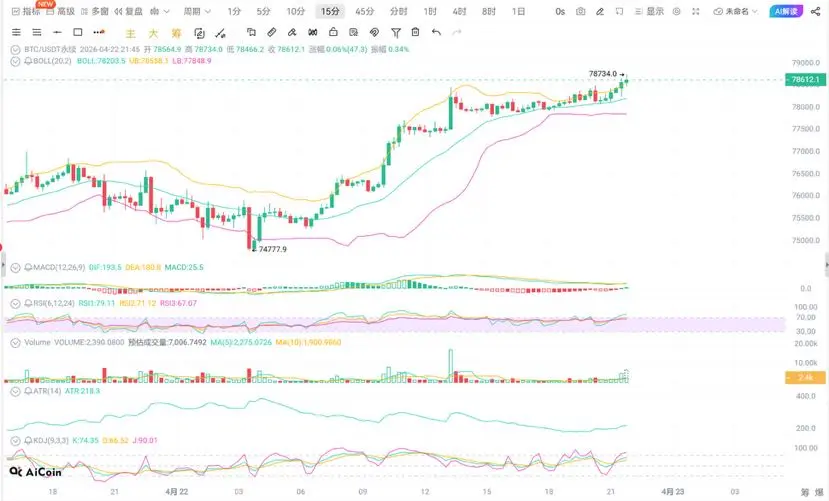This screenshot has height=501, width=829.
Task: Toggle the 大 large orders button
Action: (x=153, y=33)
